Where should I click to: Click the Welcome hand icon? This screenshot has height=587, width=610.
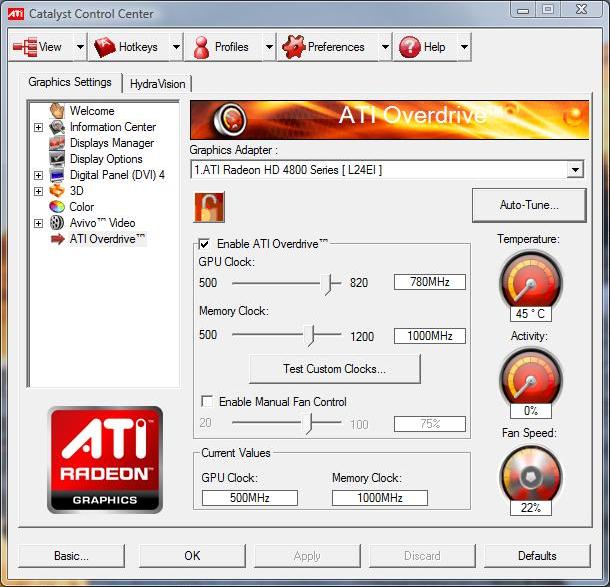(x=57, y=111)
